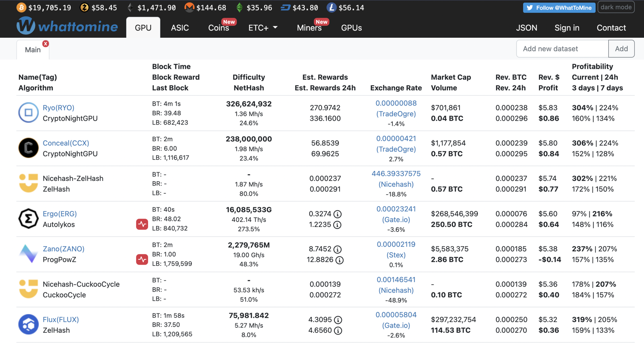Click the Flux coin logo icon
Screen dimensions: 644x344
tap(29, 325)
